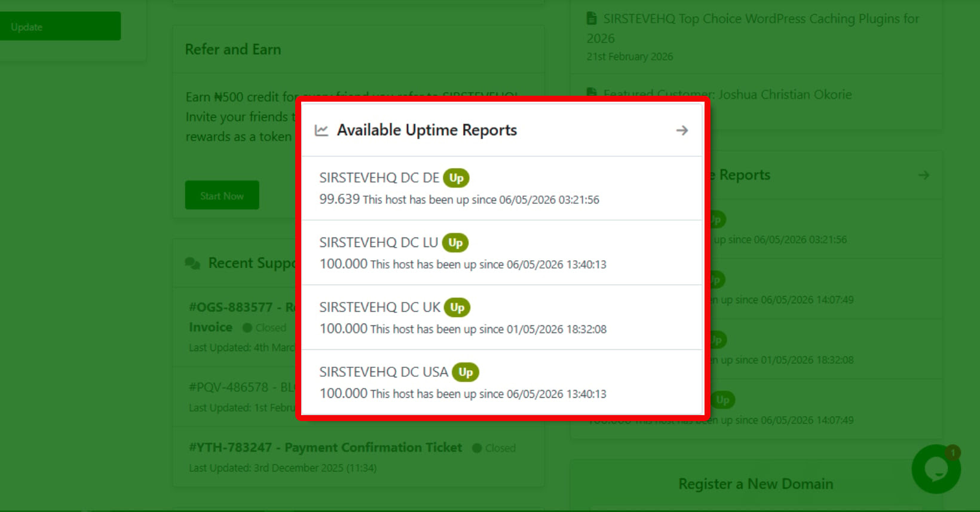Click the Refer and Earn heading
The width and height of the screenshot is (980, 512).
(x=233, y=50)
